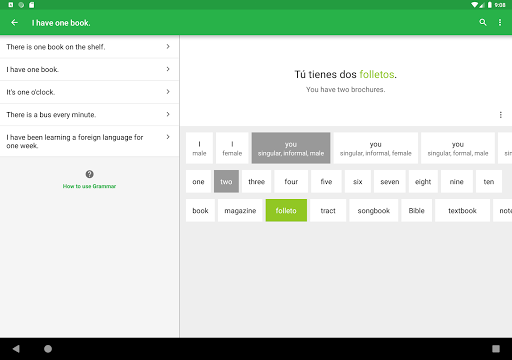Choose the number 'three' chip
This screenshot has width=512, height=360.
click(x=256, y=182)
